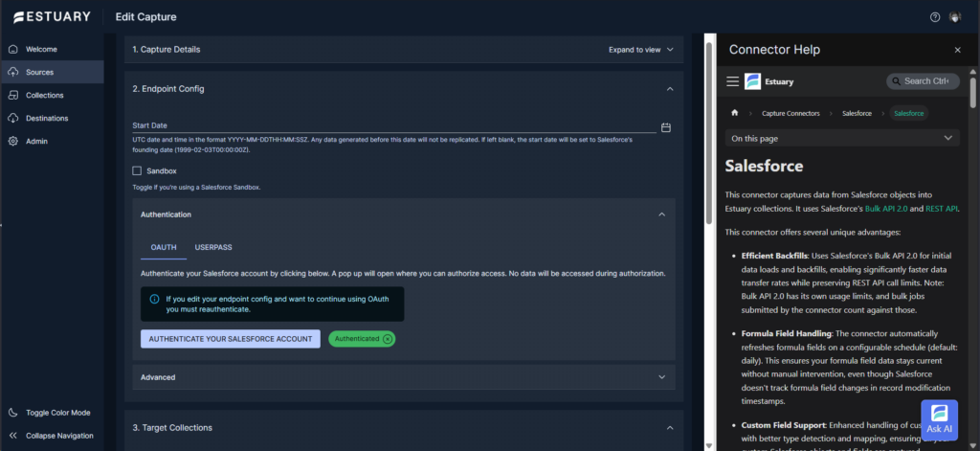Check the Sandbox checkbox
Image resolution: width=980 pixels, height=451 pixels.
coord(137,170)
